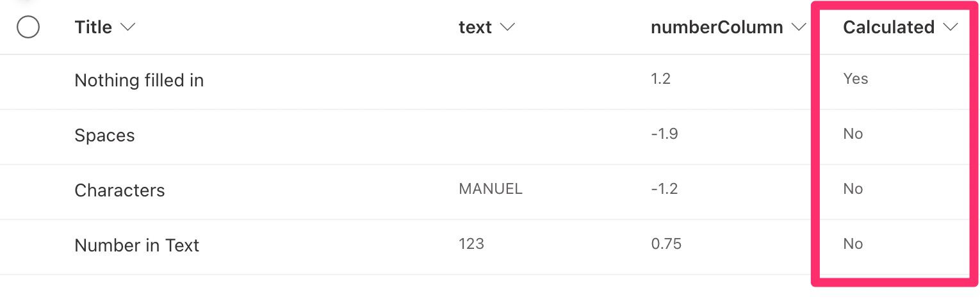The image size is (980, 302).
Task: Select the MANUEL text cell
Action: (x=491, y=189)
